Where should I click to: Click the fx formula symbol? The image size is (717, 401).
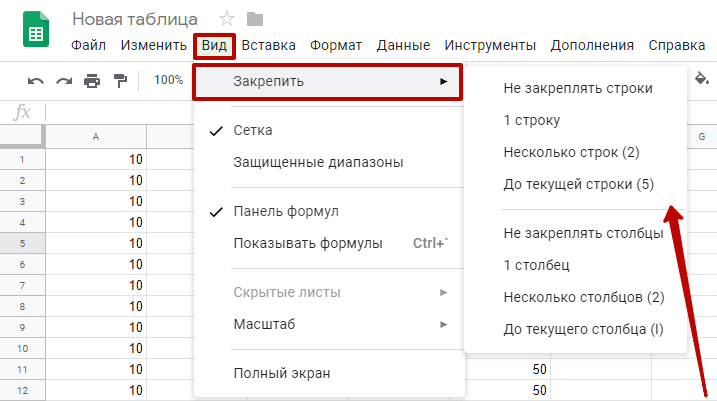22,111
